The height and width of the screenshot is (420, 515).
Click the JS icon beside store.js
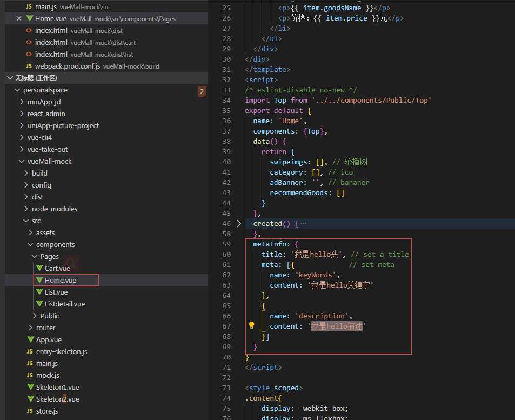(30, 411)
